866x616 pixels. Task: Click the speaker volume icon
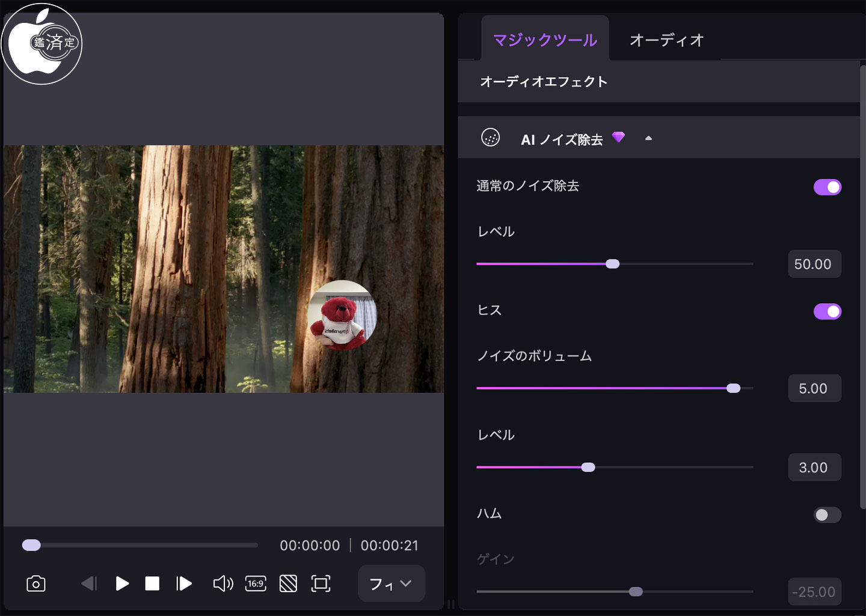pos(223,584)
